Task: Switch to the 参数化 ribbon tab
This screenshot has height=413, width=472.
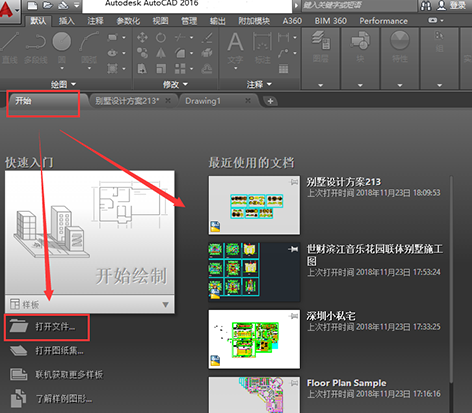Action: pos(128,21)
